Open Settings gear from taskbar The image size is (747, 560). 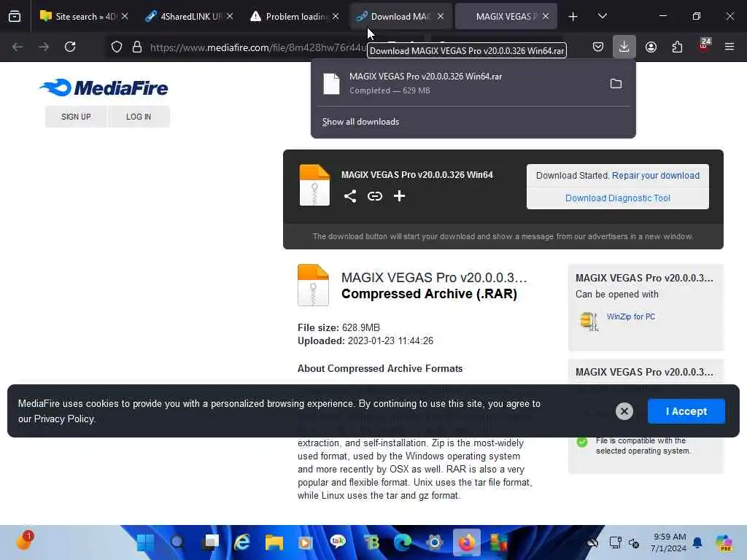(435, 542)
